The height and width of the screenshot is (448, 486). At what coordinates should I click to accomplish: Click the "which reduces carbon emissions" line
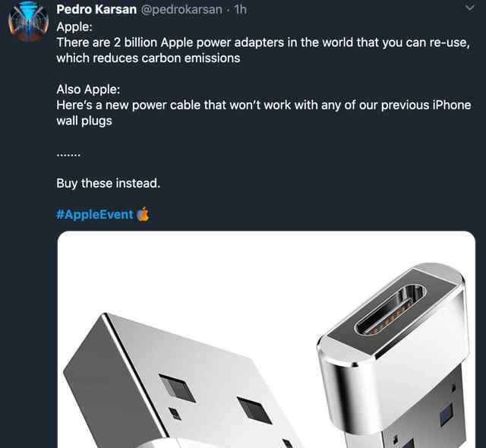tap(148, 58)
